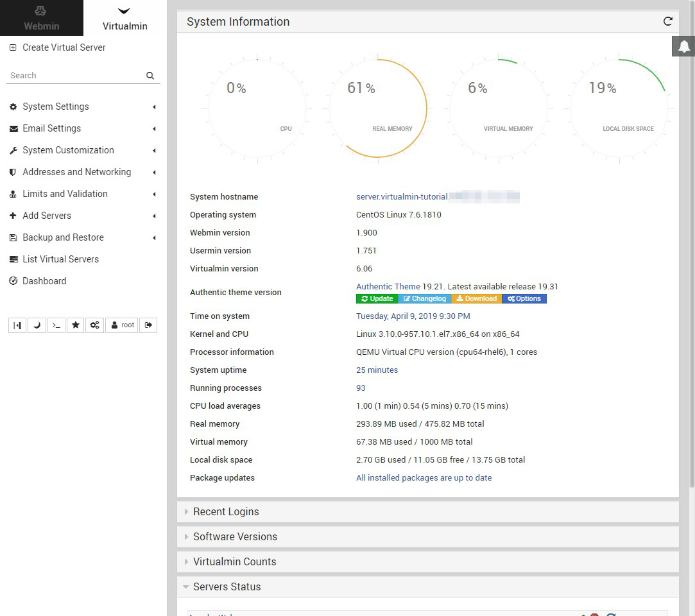Click the Email Settings expand arrow

point(154,128)
